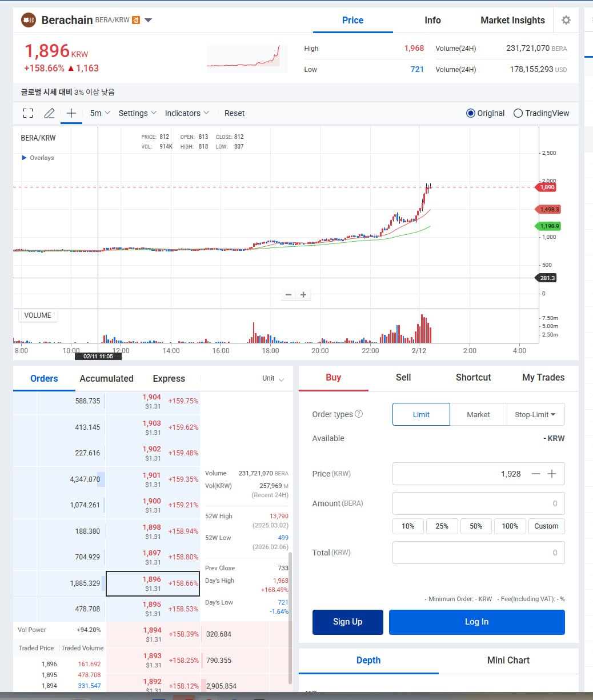
Task: Increase price with plus stepper
Action: tap(552, 474)
